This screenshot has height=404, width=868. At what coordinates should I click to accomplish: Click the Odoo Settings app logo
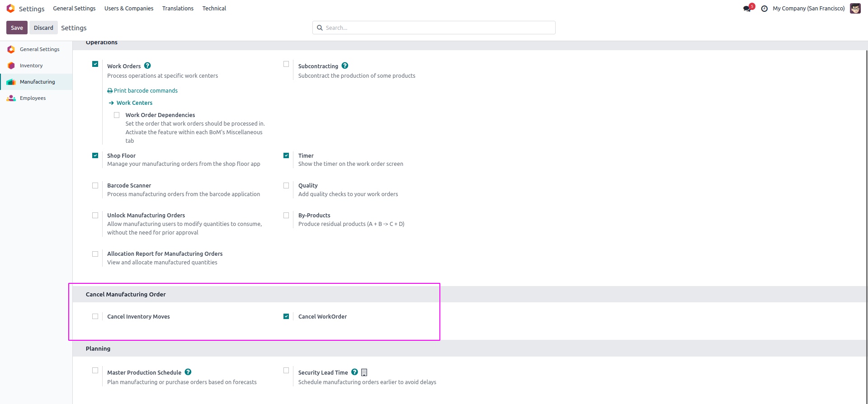11,9
